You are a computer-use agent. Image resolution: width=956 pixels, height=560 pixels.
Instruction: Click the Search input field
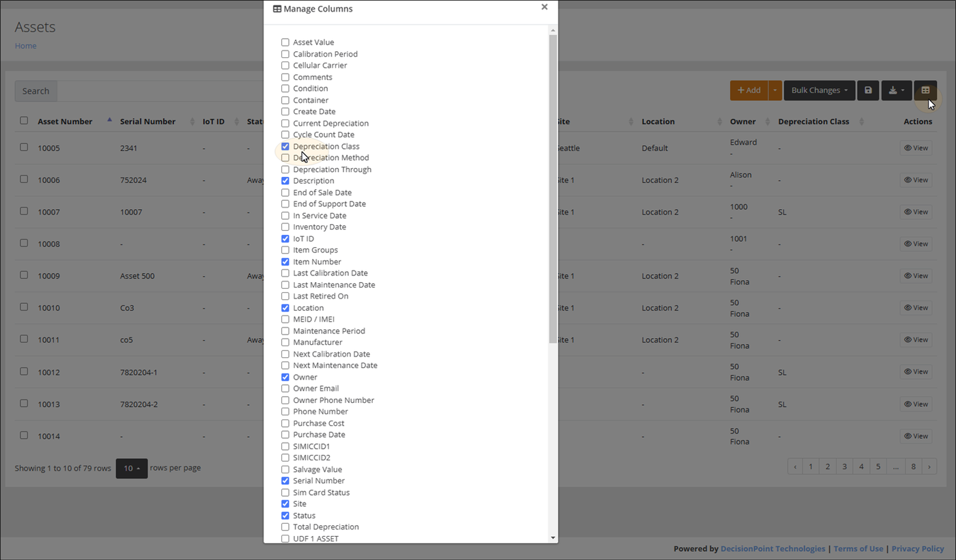(x=160, y=91)
